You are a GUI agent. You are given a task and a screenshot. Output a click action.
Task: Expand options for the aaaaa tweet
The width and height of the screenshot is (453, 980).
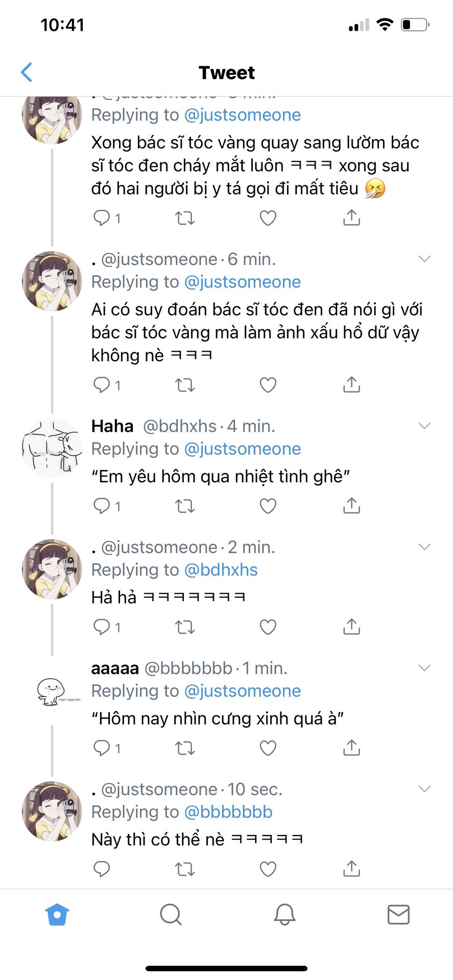[424, 668]
